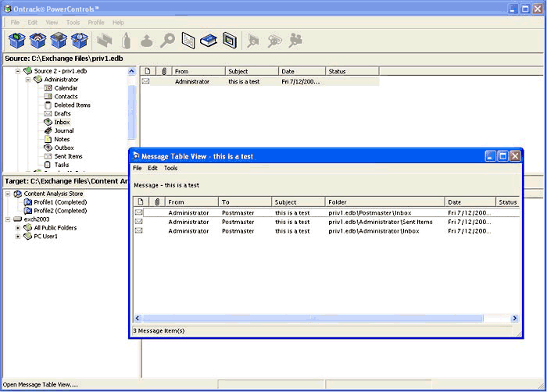Click envelope icon of main list message
This screenshot has height=392, width=547.
[146, 81]
